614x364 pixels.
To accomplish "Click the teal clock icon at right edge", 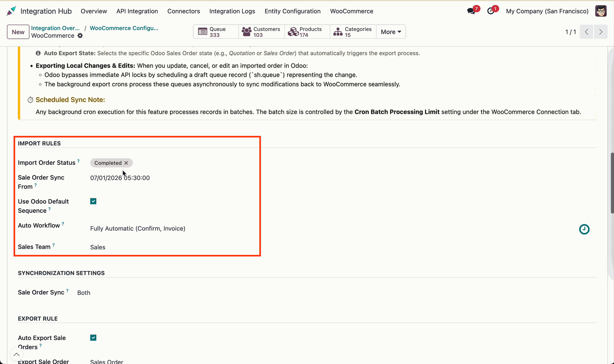I will pyautogui.click(x=584, y=229).
